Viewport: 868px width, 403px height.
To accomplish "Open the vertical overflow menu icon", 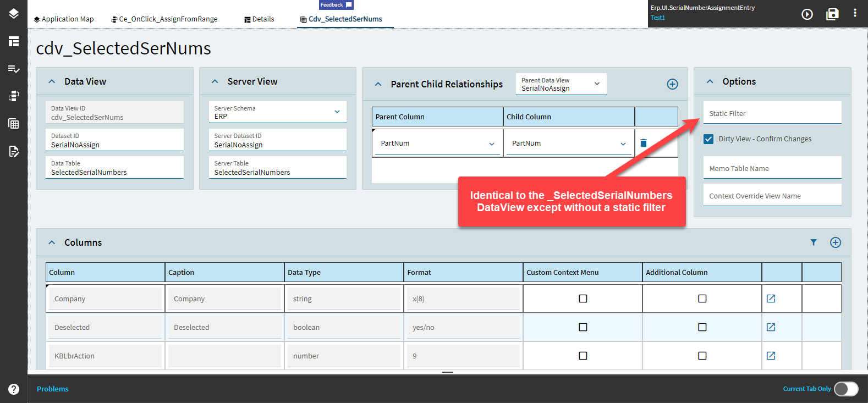I will coord(855,13).
